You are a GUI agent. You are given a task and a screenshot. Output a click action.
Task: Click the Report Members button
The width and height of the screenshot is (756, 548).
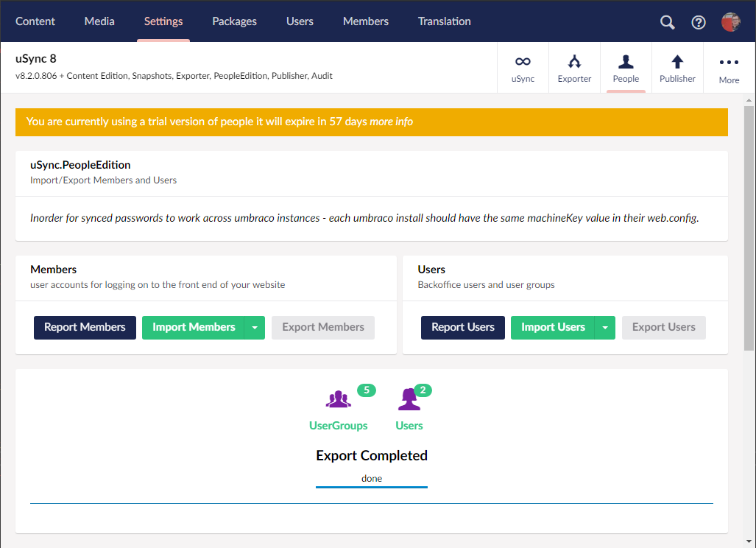coord(84,327)
